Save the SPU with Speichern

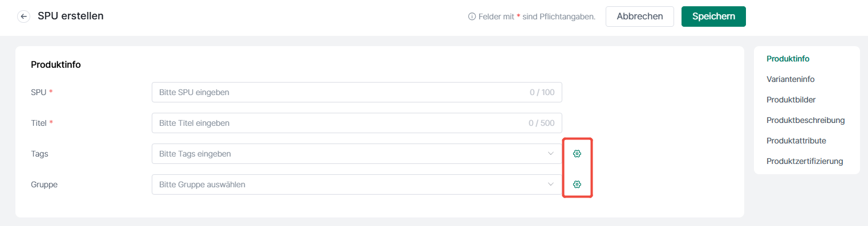coord(713,17)
